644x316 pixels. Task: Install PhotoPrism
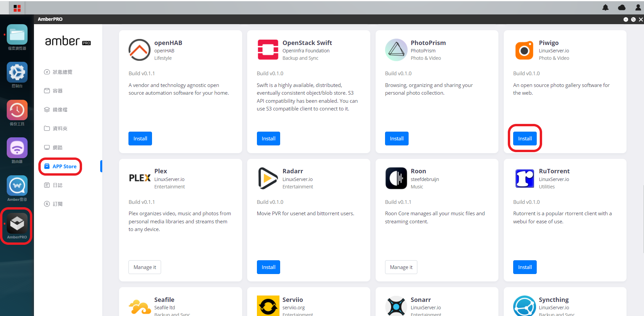397,139
